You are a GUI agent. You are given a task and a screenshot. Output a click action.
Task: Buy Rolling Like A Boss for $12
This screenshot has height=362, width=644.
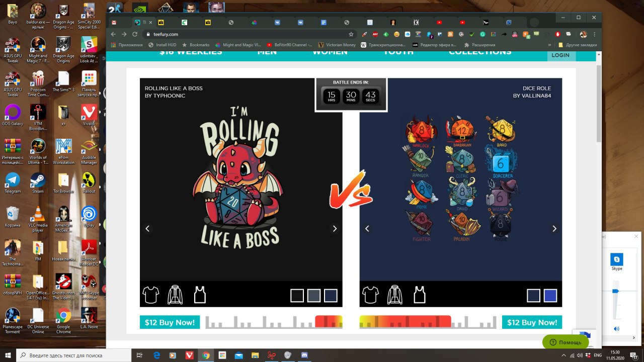click(x=170, y=322)
